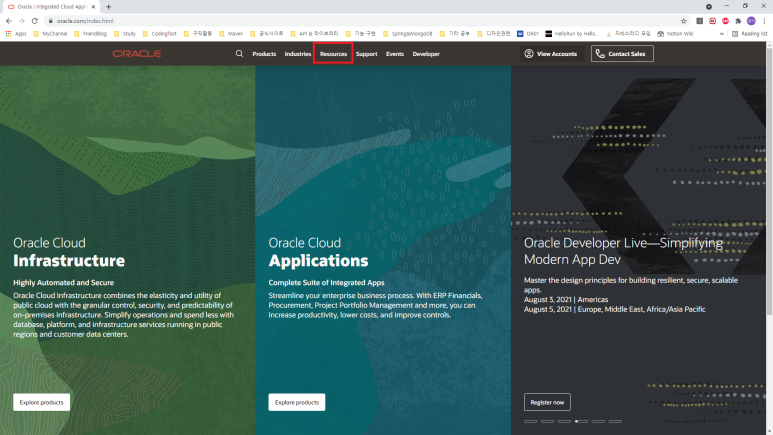
Task: Open the Events menu
Action: tap(394, 54)
